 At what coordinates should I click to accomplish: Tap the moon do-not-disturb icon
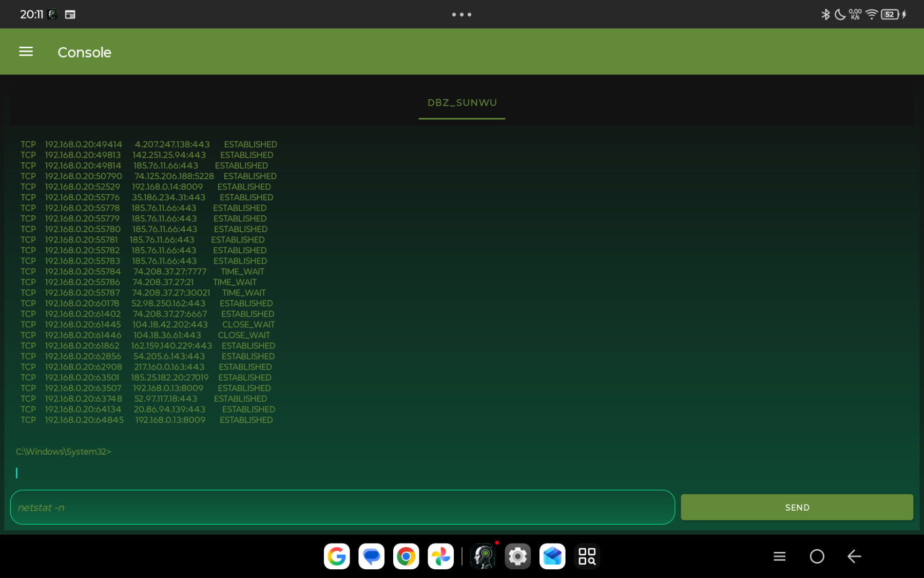(840, 14)
